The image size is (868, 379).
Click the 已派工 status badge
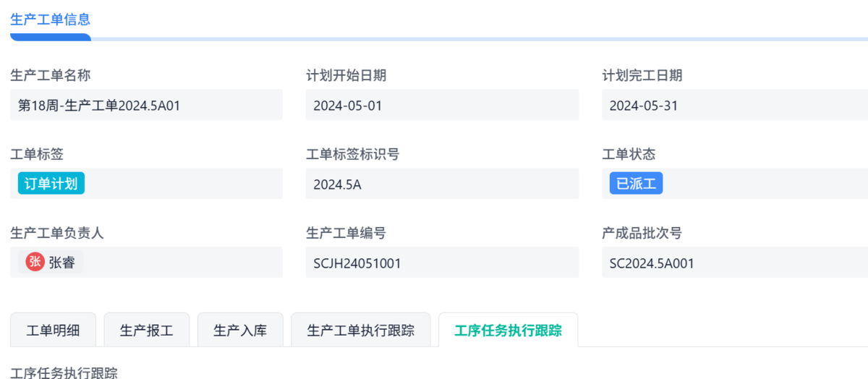point(636,184)
